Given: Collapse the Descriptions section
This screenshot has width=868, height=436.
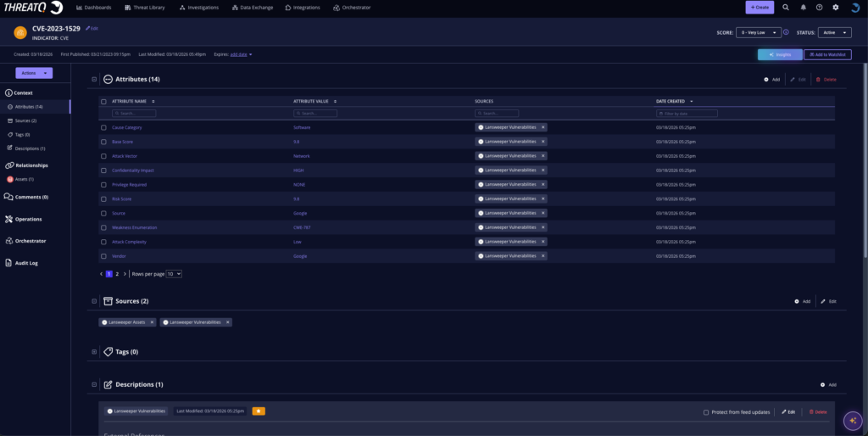Looking at the screenshot, I should (94, 384).
